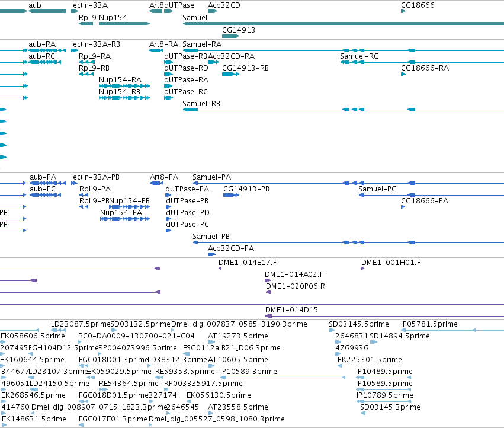Select the CG14913-PB protein feature
Viewport: 504px width, 428px height.
click(x=231, y=195)
